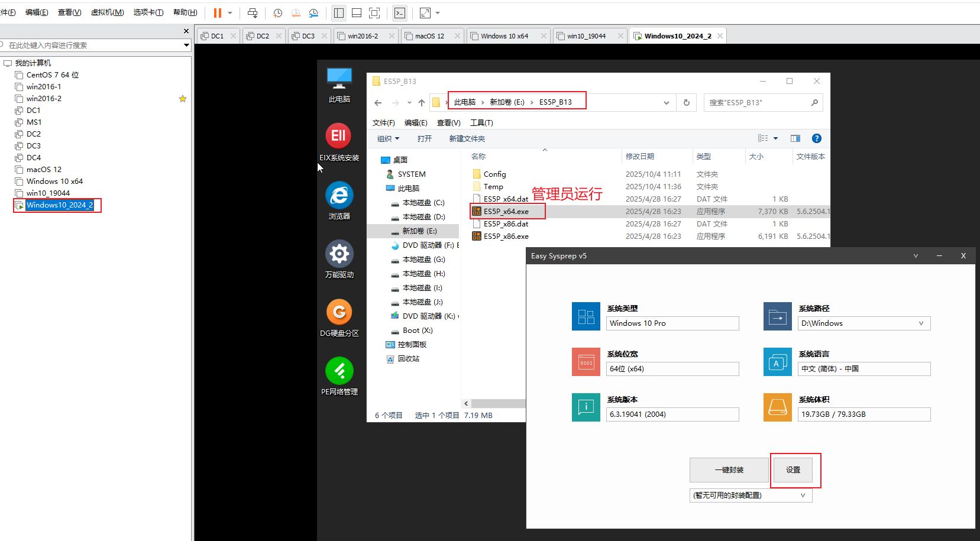Click the take snapshot clock icon
Viewport: 980px width, 541px height.
[277, 13]
